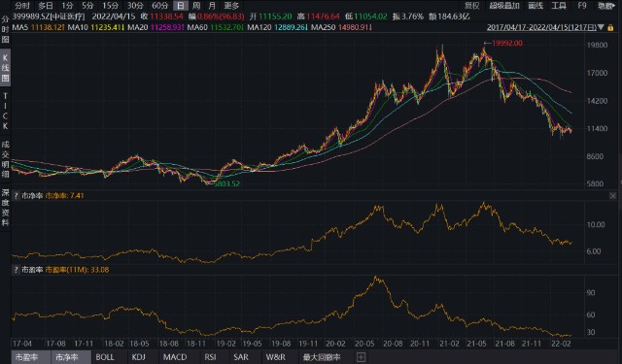Close the 市净率 indicator panel

612,196
